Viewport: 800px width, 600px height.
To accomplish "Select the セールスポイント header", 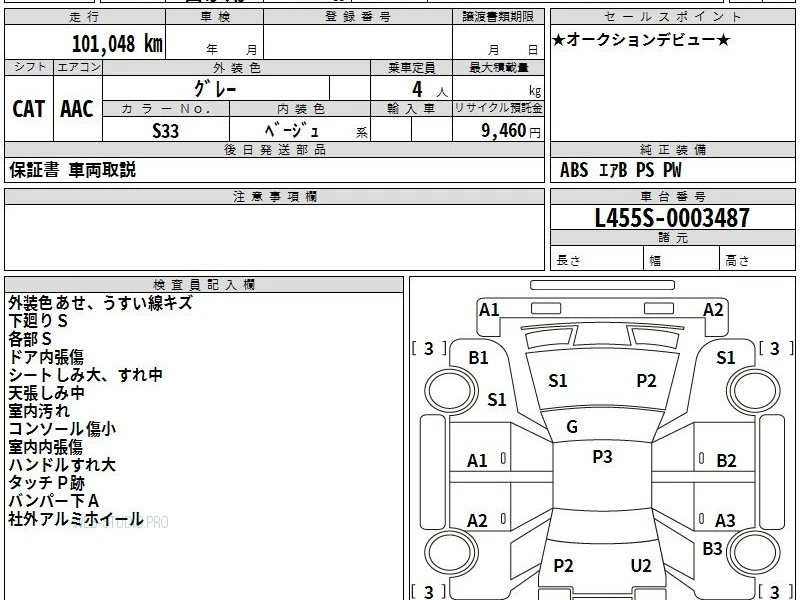I will [672, 17].
